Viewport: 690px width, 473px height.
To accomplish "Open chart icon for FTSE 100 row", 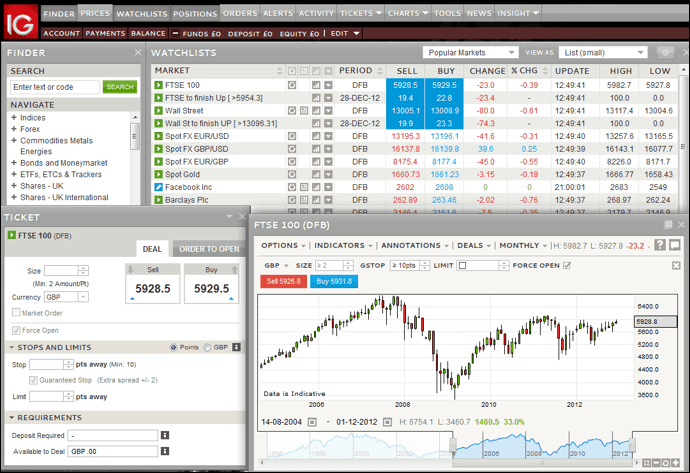I will tap(316, 85).
